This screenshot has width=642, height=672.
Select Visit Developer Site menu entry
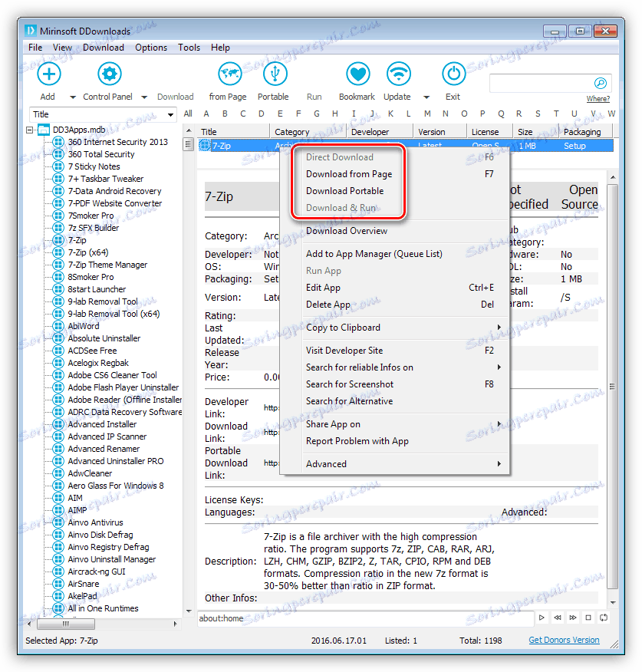pyautogui.click(x=394, y=351)
